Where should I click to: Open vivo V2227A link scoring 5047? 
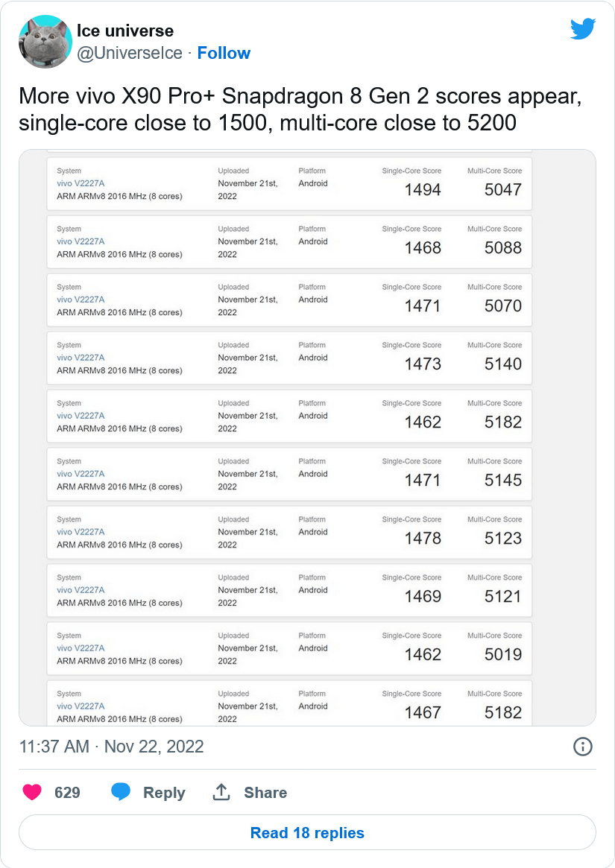pyautogui.click(x=81, y=183)
